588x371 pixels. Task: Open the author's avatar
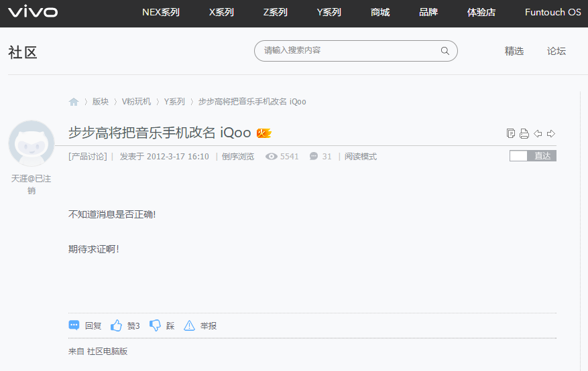click(x=32, y=143)
